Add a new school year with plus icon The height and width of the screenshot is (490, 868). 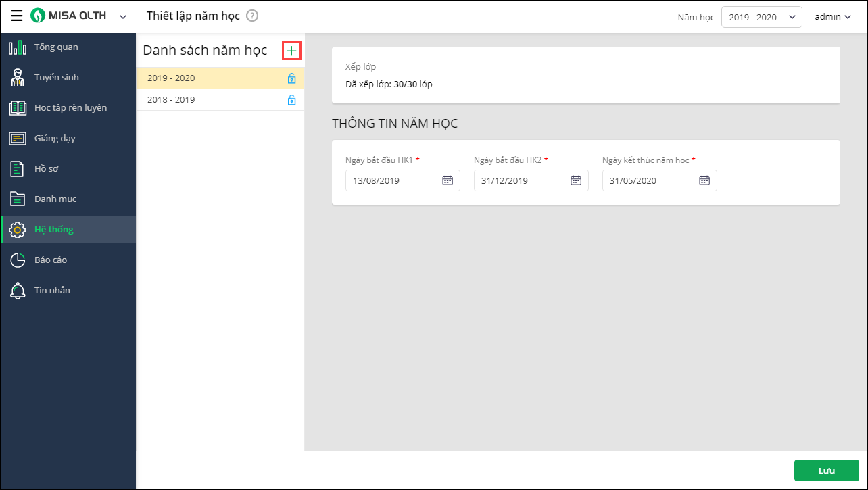[x=291, y=51]
